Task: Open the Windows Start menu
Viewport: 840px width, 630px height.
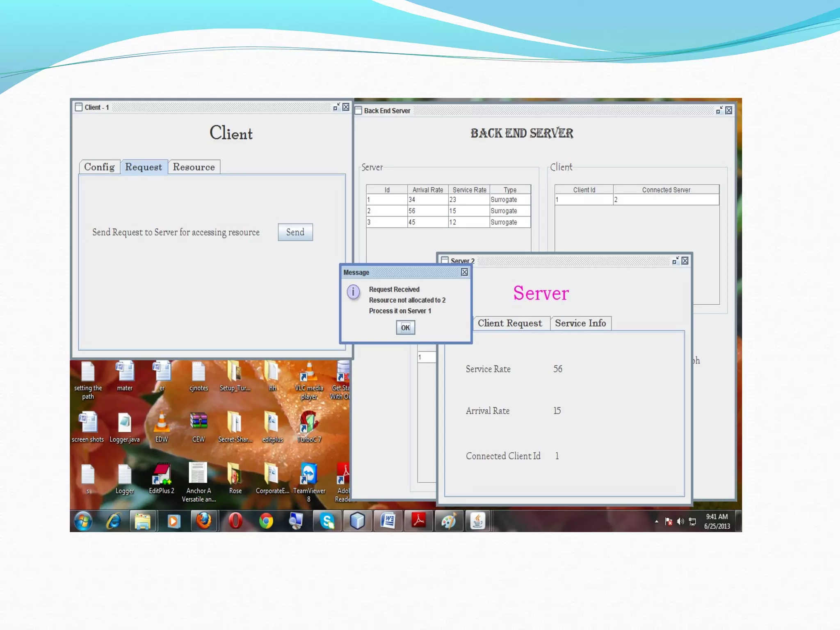Action: coord(83,521)
